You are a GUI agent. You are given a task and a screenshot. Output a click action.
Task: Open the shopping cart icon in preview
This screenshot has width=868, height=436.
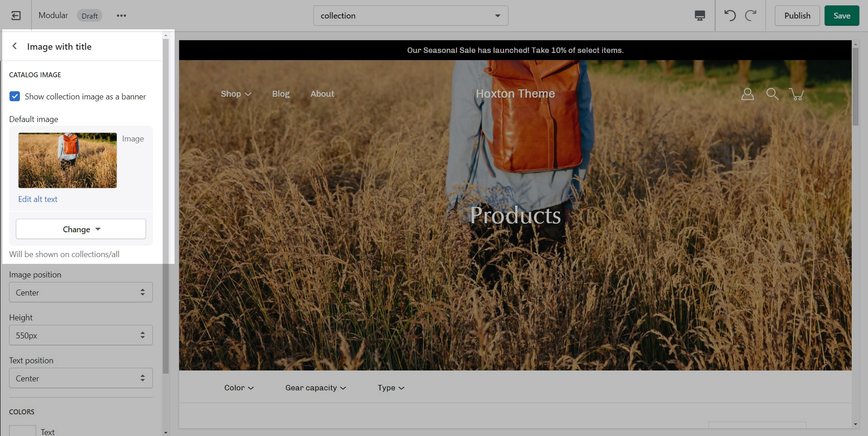click(796, 94)
